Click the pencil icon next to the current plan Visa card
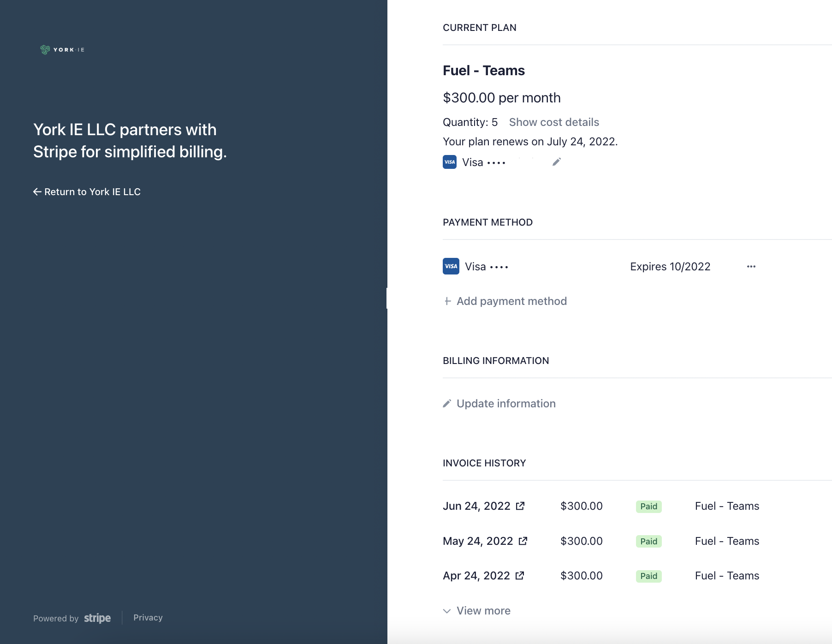The height and width of the screenshot is (644, 832). [x=557, y=162]
